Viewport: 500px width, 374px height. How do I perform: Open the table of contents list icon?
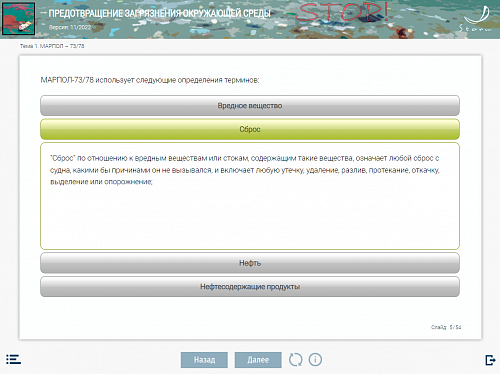(x=13, y=359)
